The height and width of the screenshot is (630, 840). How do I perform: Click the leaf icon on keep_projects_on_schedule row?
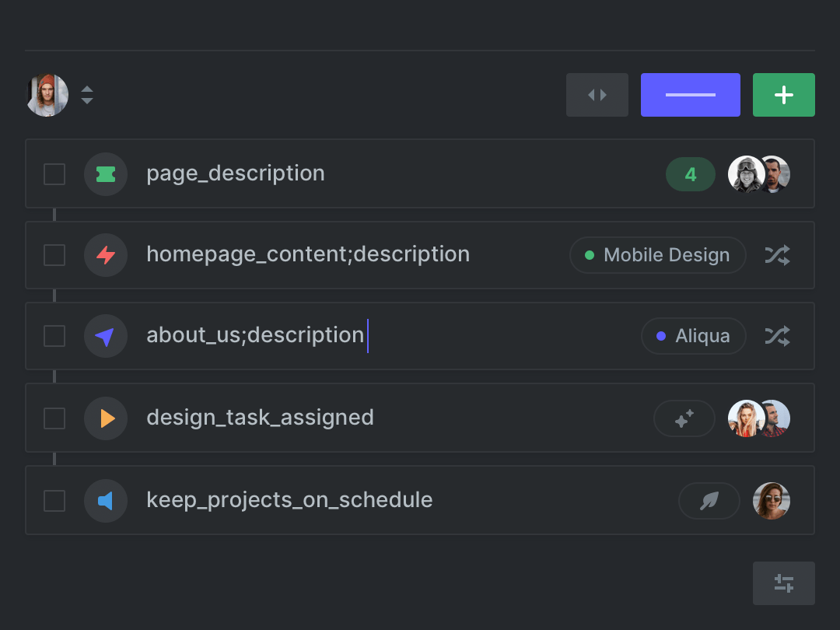pos(709,500)
